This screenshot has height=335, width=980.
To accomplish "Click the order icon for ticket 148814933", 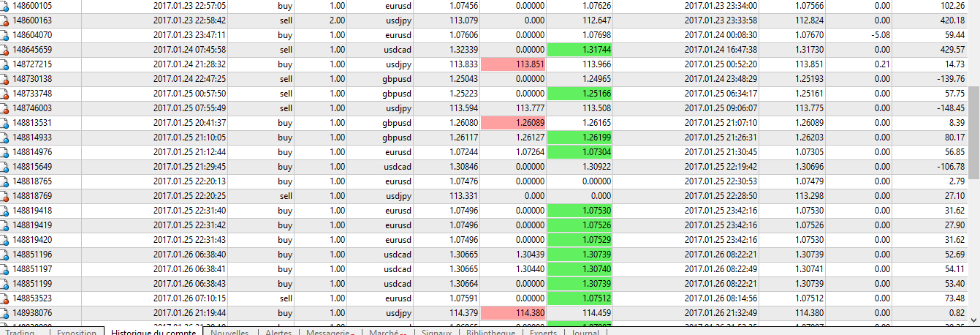I will tap(5, 138).
